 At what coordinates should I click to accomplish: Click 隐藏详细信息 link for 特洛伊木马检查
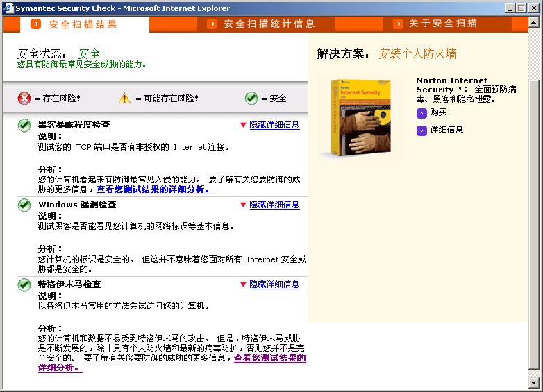274,284
